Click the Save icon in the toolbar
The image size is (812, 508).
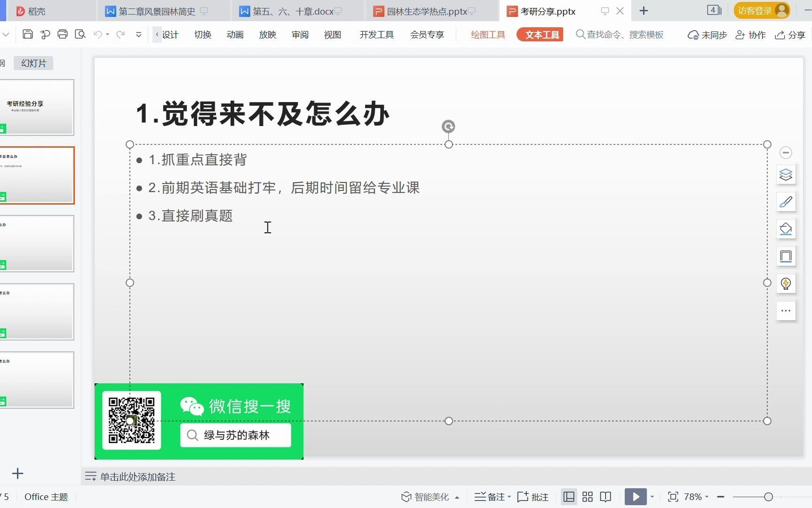coord(28,34)
